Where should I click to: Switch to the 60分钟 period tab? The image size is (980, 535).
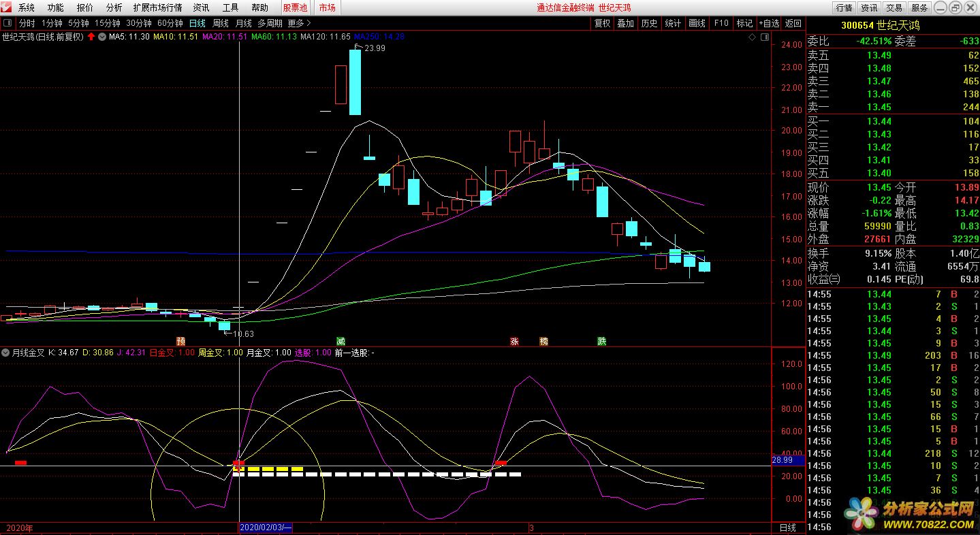coord(170,23)
